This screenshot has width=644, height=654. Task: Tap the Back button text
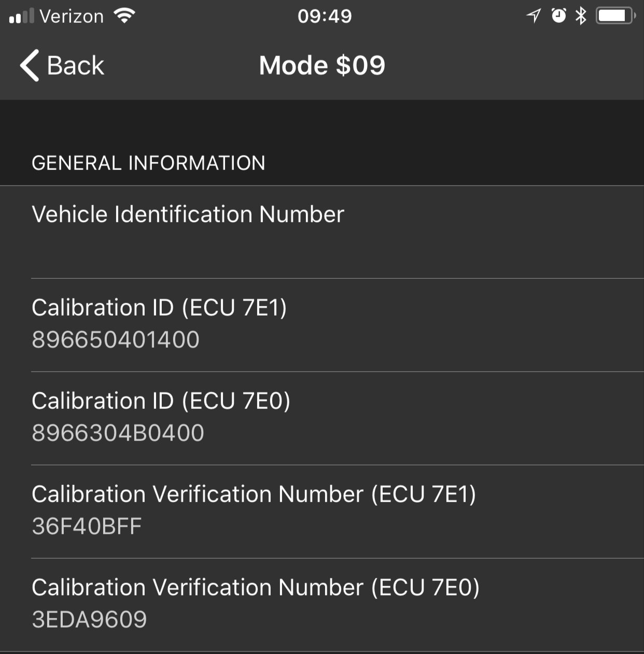[x=75, y=66]
